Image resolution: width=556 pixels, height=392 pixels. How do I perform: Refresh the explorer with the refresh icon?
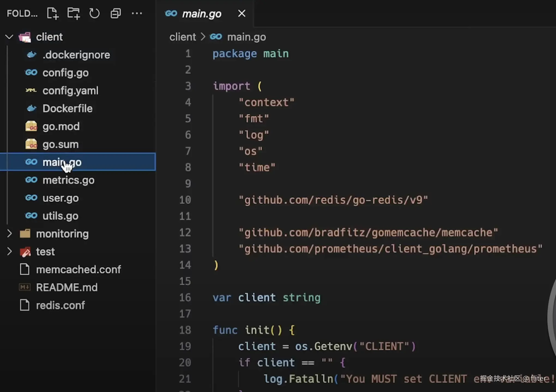click(x=94, y=13)
